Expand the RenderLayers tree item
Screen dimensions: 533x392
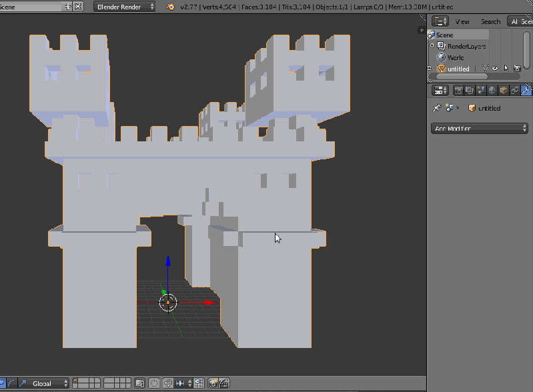[x=432, y=45]
